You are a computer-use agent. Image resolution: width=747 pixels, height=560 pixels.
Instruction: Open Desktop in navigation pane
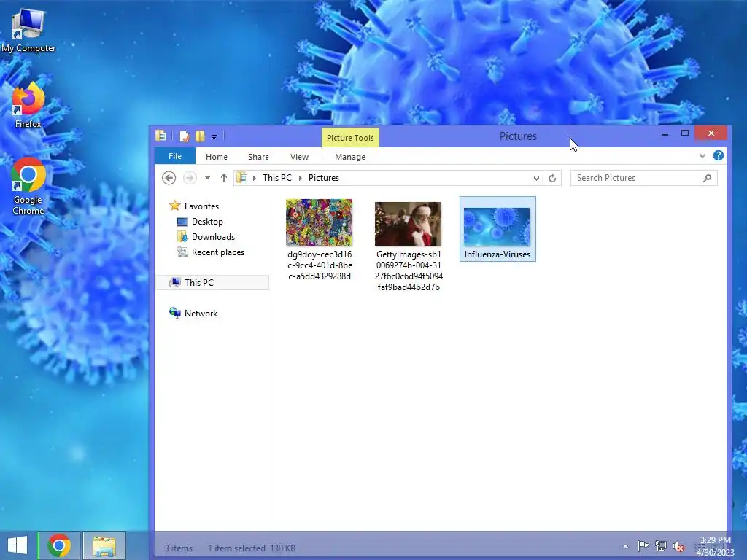point(207,222)
